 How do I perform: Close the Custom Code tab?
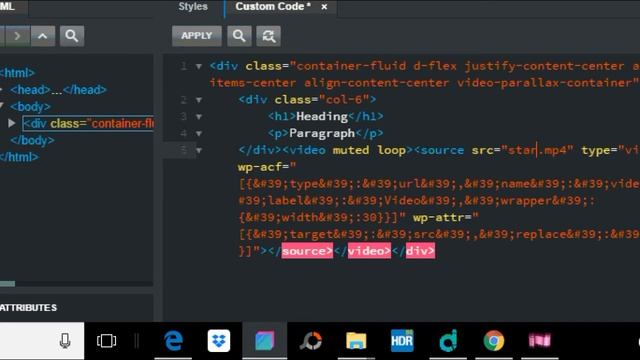324,7
